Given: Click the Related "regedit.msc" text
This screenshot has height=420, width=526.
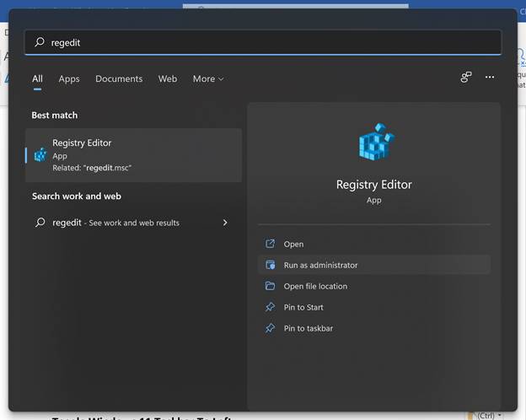Looking at the screenshot, I should [x=92, y=168].
